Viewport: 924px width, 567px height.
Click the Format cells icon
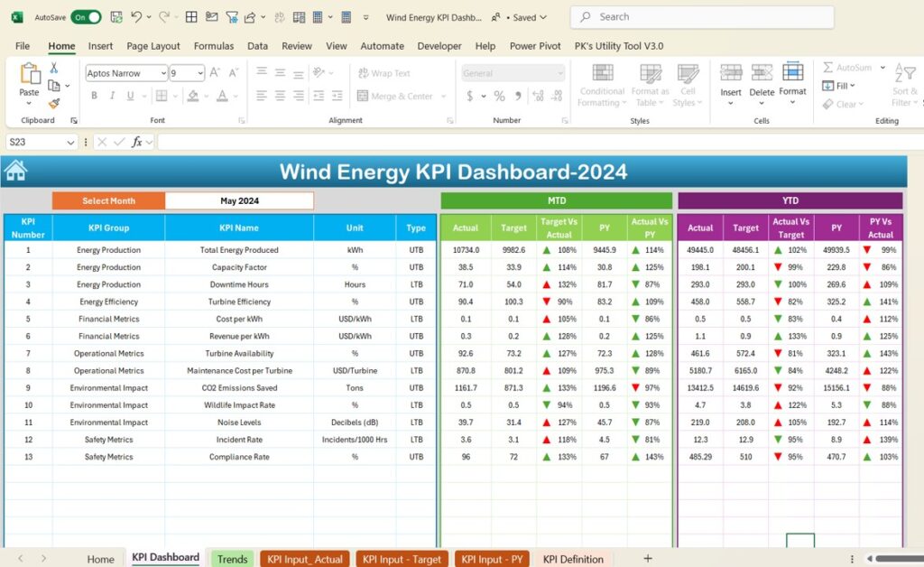[792, 72]
